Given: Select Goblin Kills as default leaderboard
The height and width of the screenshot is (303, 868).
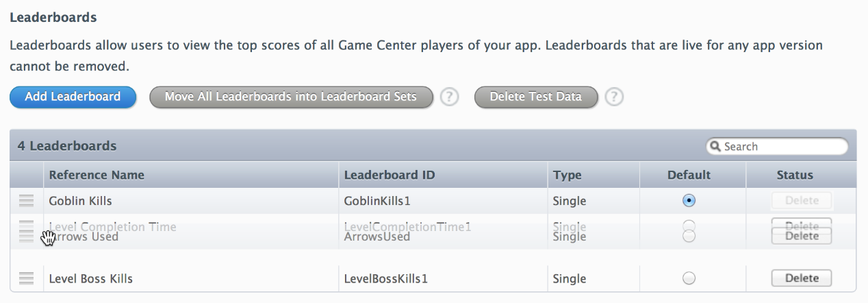Looking at the screenshot, I should pyautogui.click(x=689, y=201).
